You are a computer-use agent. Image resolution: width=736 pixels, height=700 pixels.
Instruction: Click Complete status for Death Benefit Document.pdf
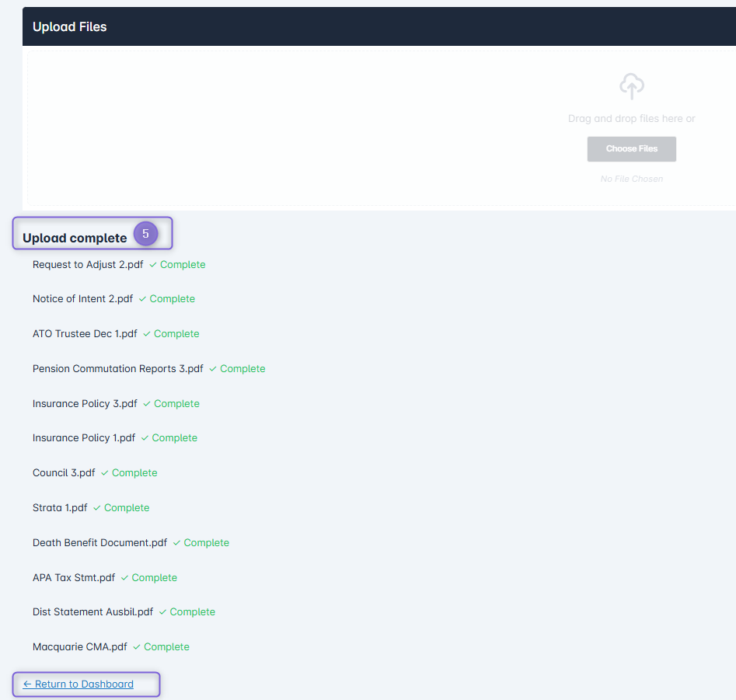click(207, 542)
